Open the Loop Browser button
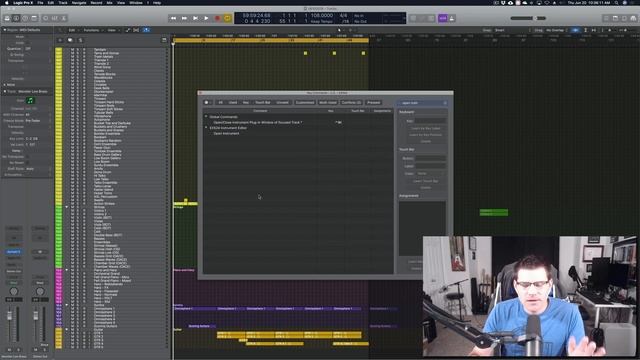This screenshot has height=360, width=640. coord(624,18)
